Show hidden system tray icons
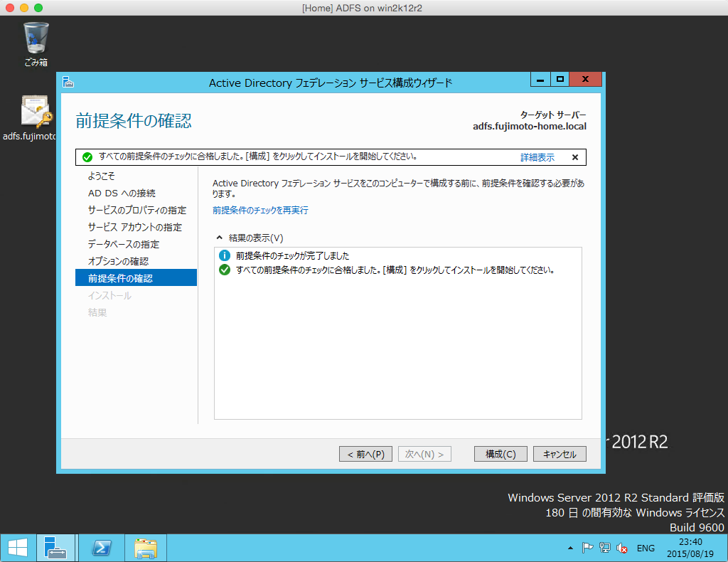Viewport: 728px width, 562px height. pos(570,548)
